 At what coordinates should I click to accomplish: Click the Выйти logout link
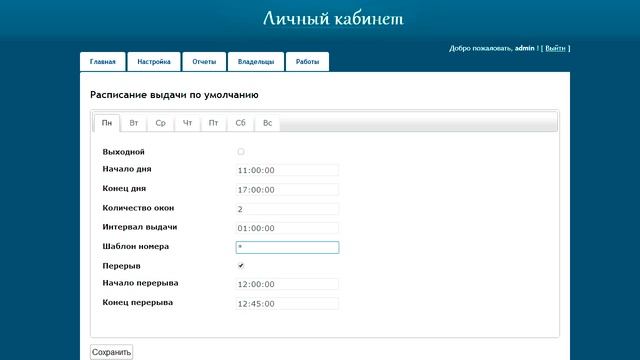(555, 48)
